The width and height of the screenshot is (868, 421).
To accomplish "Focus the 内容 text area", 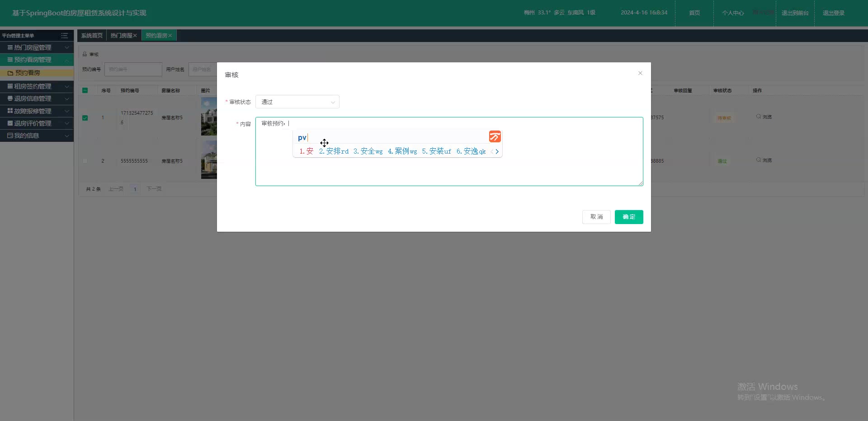I will [449, 151].
